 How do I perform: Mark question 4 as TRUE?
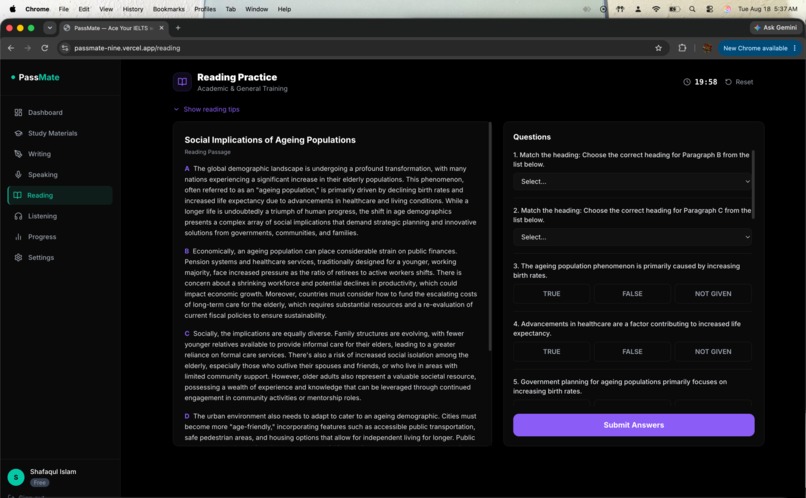click(552, 352)
